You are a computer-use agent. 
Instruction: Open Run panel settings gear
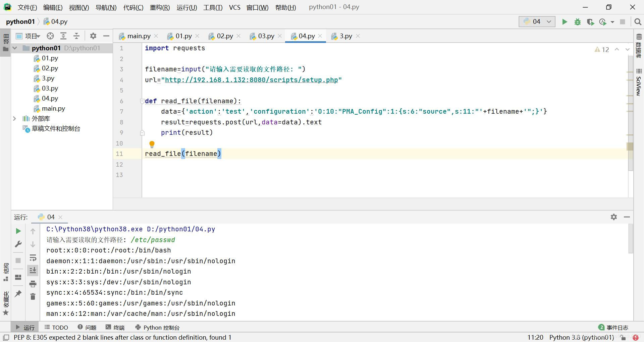click(614, 217)
